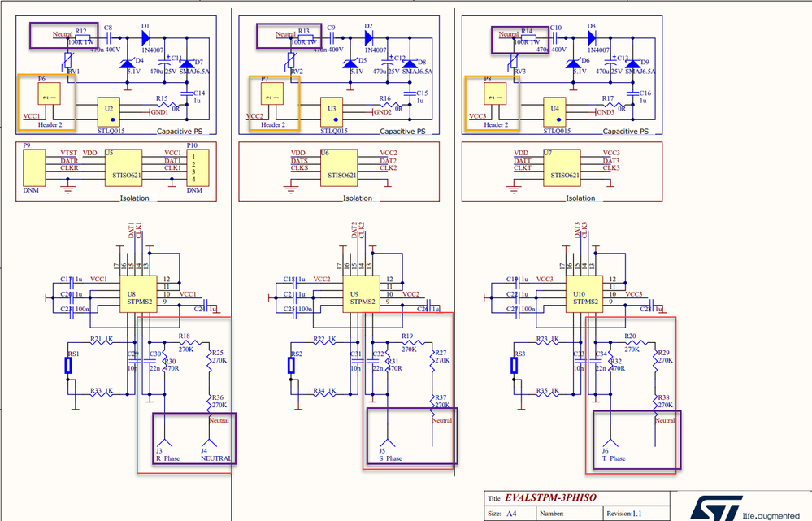Select the U4 STLQ015 regulator block

coord(554,112)
